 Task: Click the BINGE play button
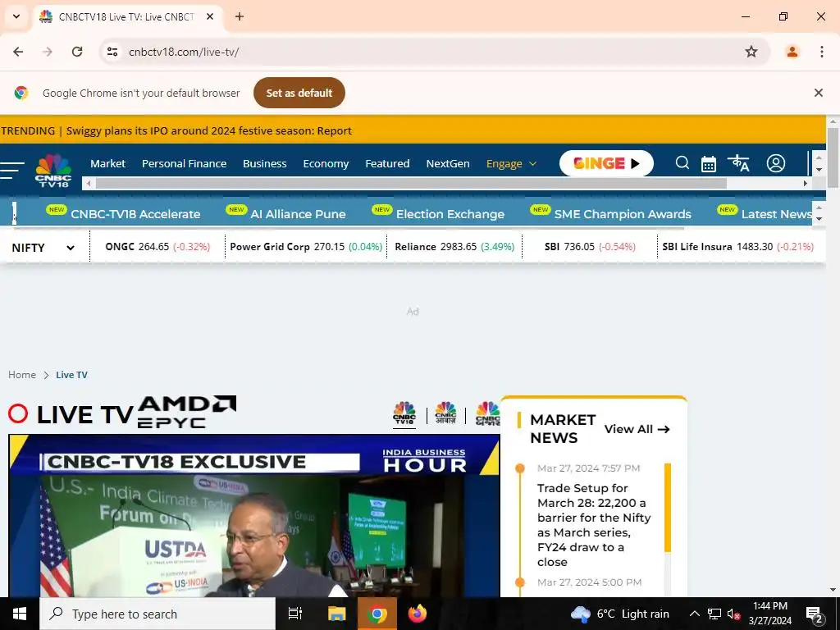tap(606, 163)
